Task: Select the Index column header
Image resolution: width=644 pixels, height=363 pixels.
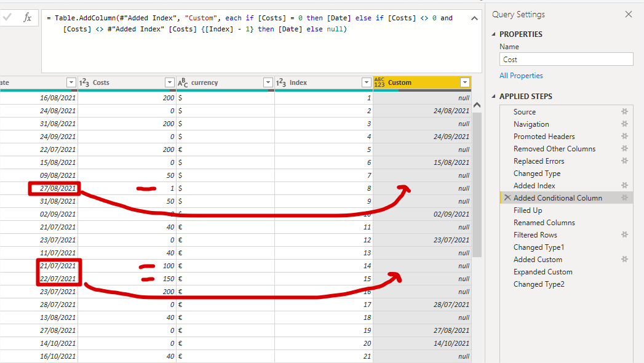Action: point(324,82)
